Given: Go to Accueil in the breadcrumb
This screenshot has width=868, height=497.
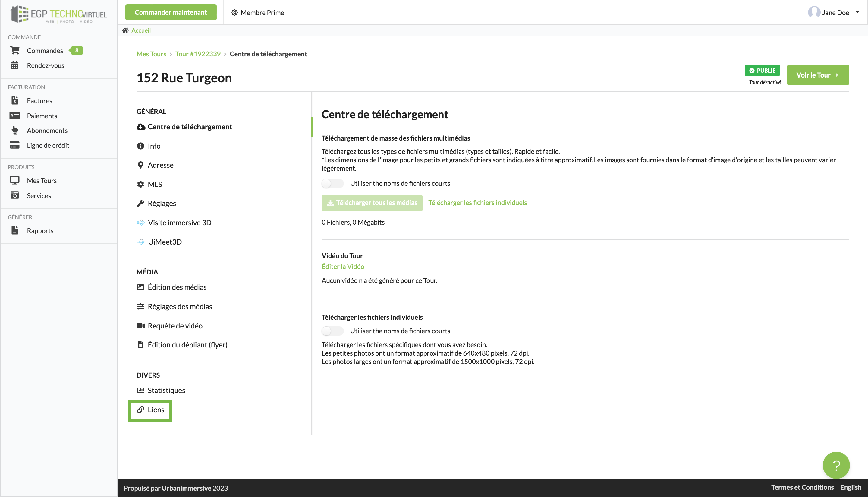Looking at the screenshot, I should point(141,30).
